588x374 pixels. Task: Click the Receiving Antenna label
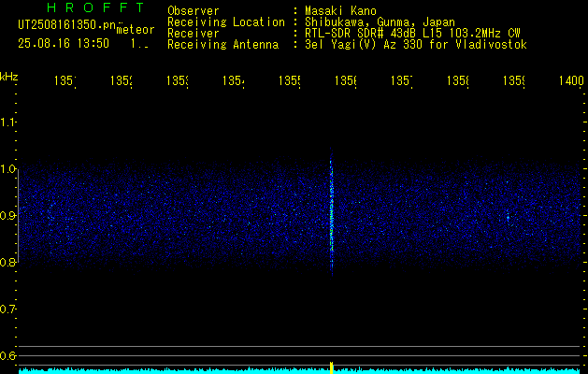(x=222, y=45)
